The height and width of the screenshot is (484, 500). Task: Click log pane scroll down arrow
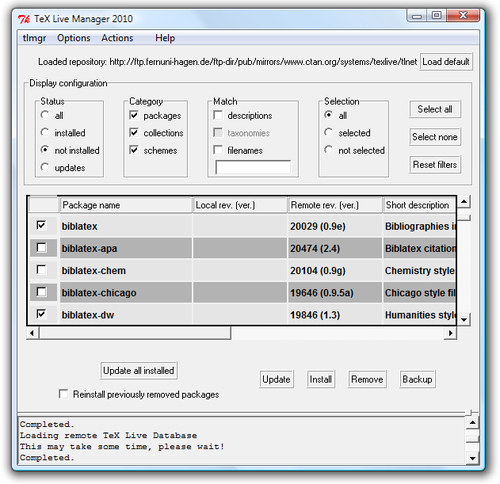(x=472, y=458)
